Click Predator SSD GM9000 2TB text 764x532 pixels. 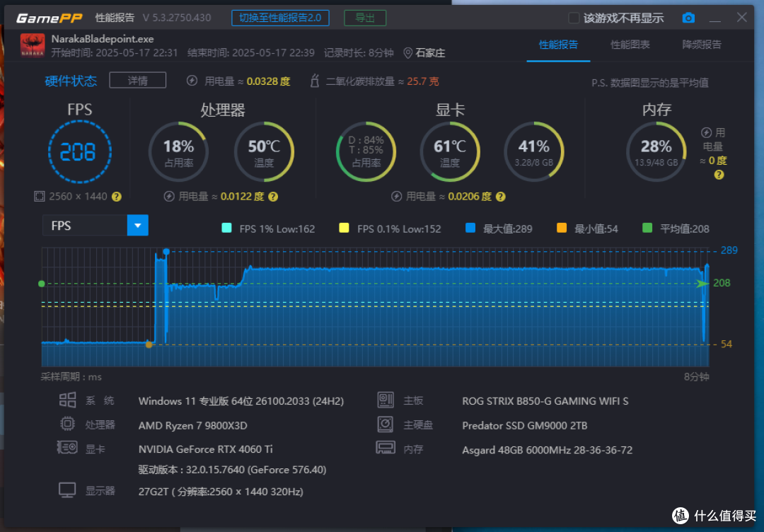click(525, 425)
